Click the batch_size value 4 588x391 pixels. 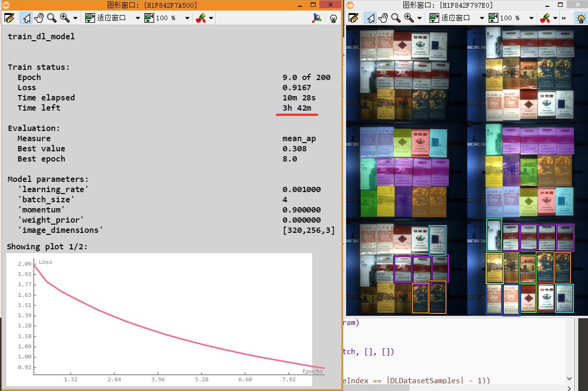pyautogui.click(x=285, y=199)
